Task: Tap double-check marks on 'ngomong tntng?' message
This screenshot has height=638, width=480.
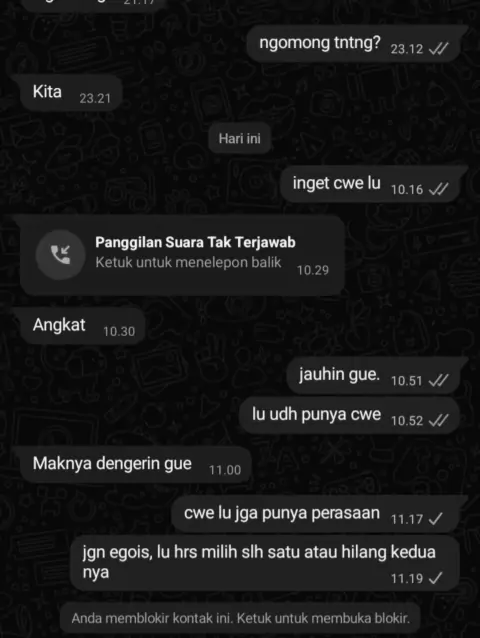Action: 439,49
